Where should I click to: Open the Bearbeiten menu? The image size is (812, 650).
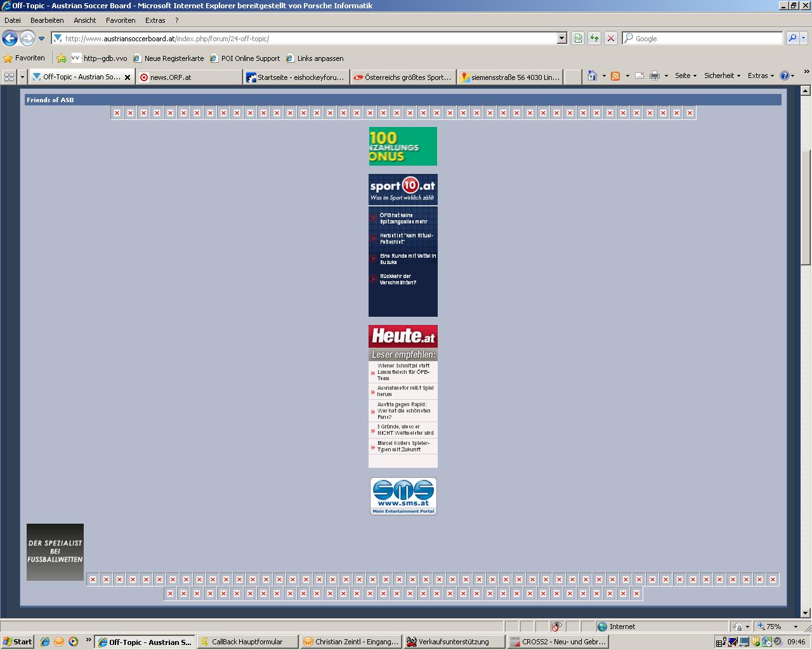tap(47, 20)
